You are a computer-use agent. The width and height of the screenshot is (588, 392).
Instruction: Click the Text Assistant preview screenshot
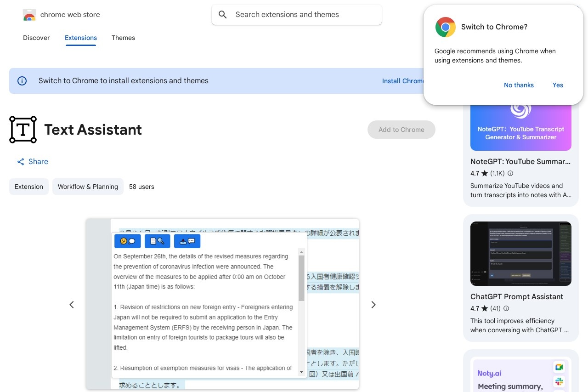(x=222, y=304)
